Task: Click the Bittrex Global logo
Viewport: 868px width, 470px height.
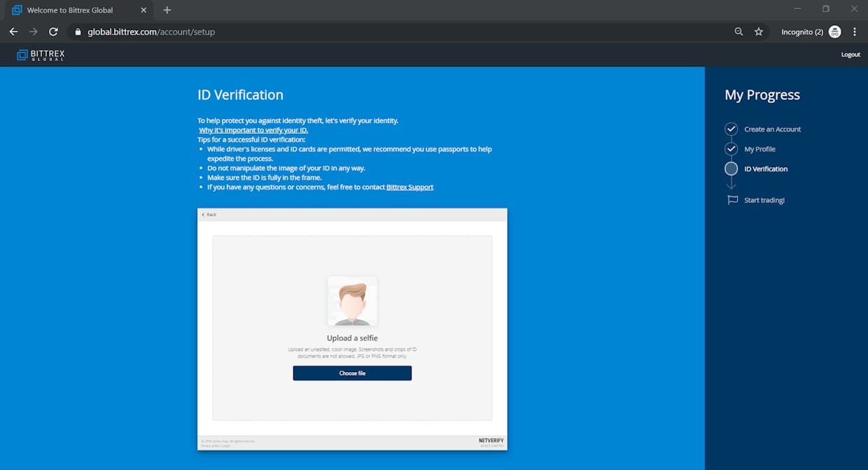Action: [41, 55]
